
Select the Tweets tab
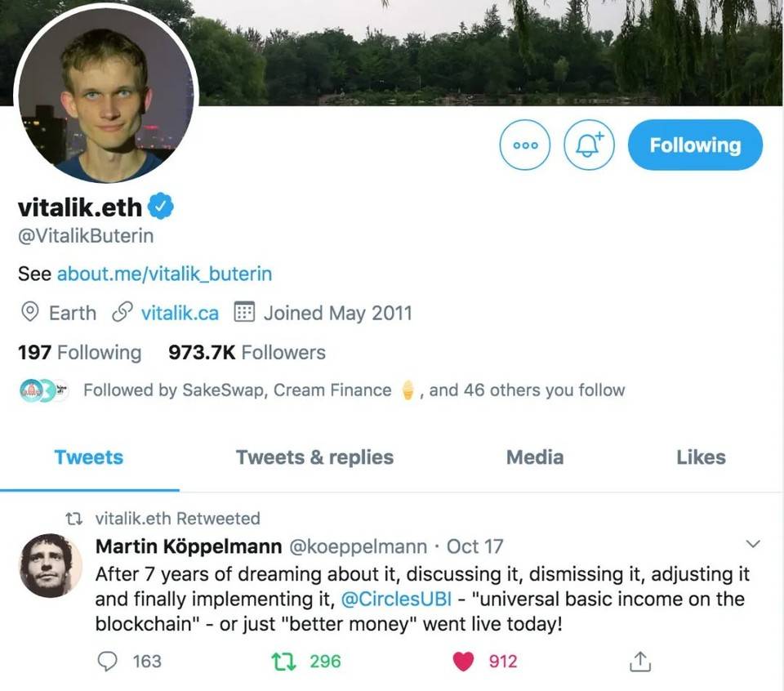pyautogui.click(x=89, y=457)
